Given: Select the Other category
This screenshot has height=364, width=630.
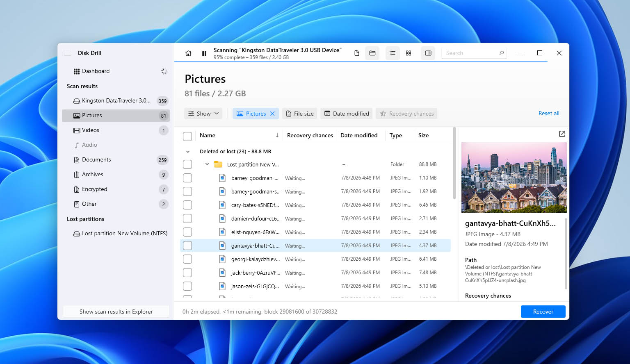Looking at the screenshot, I should [116, 204].
